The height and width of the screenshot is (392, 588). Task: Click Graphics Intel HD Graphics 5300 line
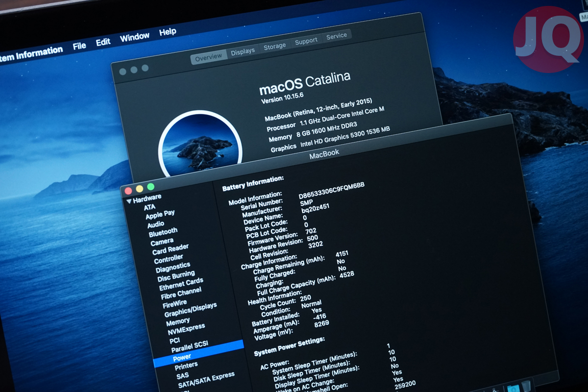tap(330, 139)
